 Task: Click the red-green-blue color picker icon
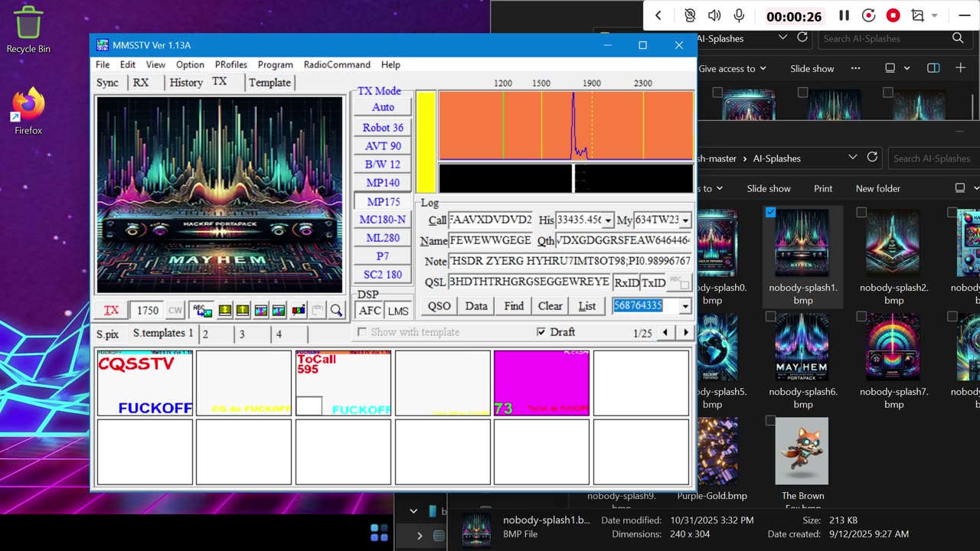pyautogui.click(x=299, y=310)
